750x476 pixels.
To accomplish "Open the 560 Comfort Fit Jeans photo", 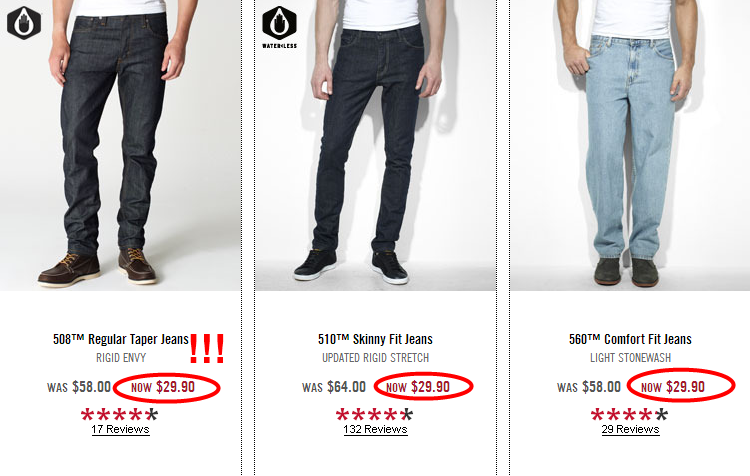I will (x=630, y=145).
